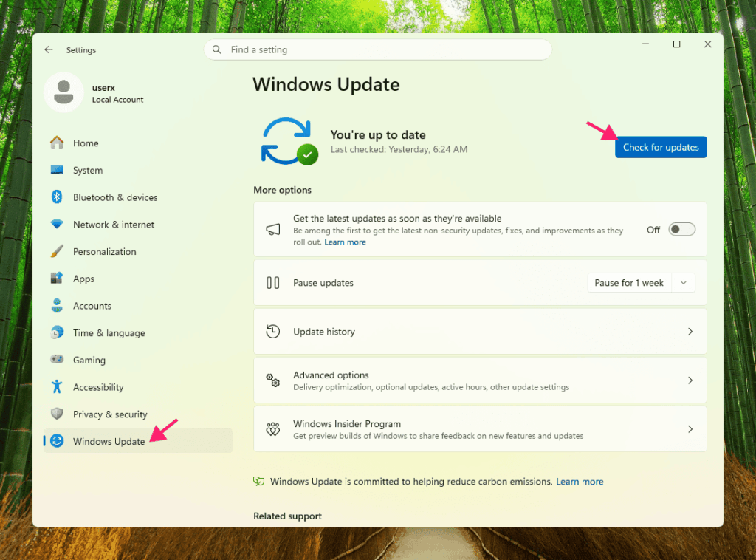The image size is (756, 560).
Task: Click the Network wifi icon
Action: [x=57, y=225]
